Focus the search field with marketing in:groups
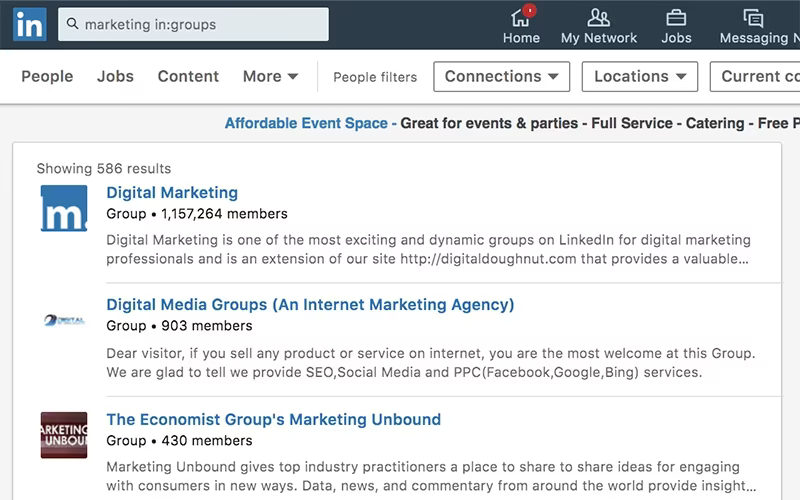 pyautogui.click(x=193, y=24)
